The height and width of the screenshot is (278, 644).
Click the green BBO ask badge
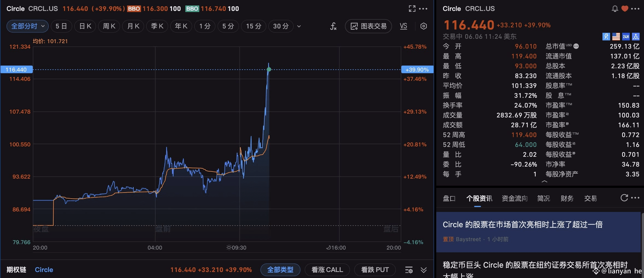point(192,9)
